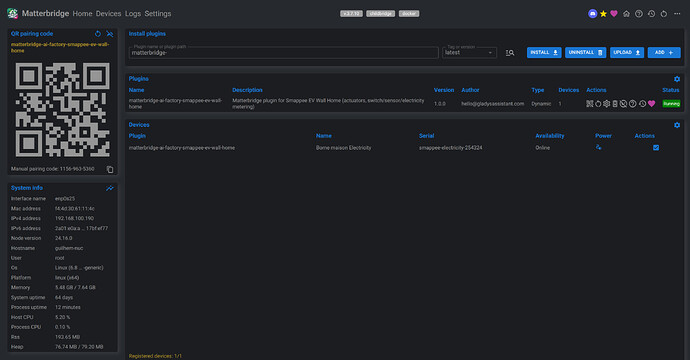Click the UNINSTALL button

point(585,52)
